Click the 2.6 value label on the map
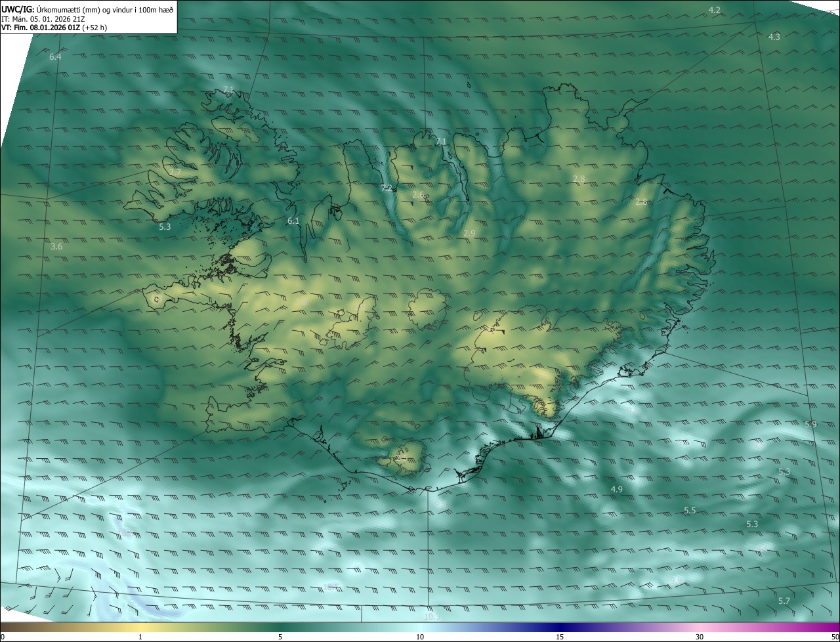840x642 pixels. click(x=418, y=195)
